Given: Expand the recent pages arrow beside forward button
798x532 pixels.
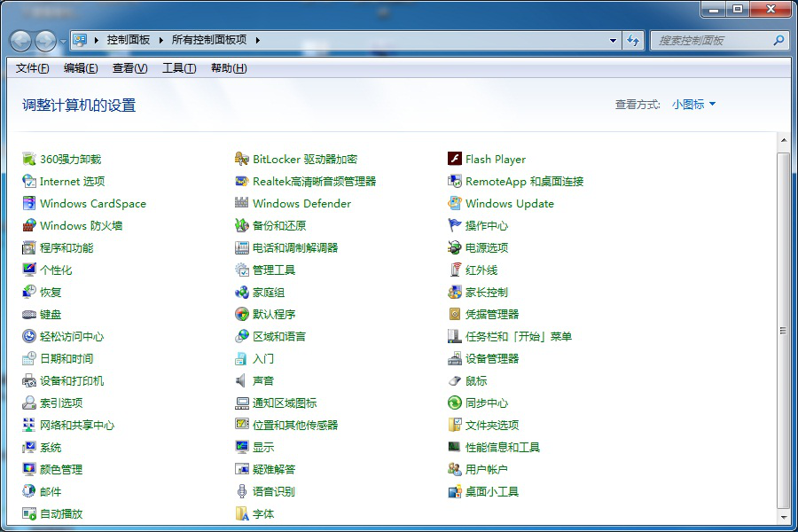Looking at the screenshot, I should 63,41.
